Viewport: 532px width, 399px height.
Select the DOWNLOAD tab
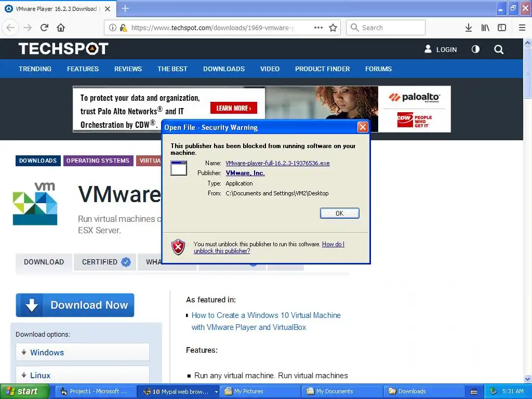click(x=44, y=262)
